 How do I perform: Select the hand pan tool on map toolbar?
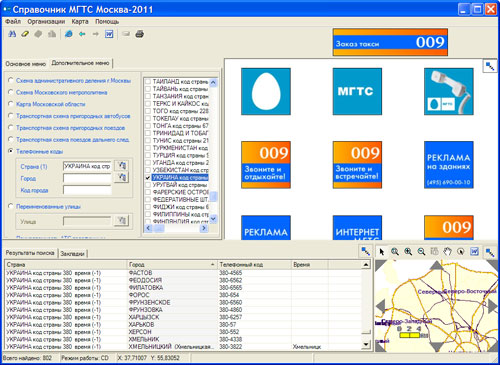click(x=448, y=252)
